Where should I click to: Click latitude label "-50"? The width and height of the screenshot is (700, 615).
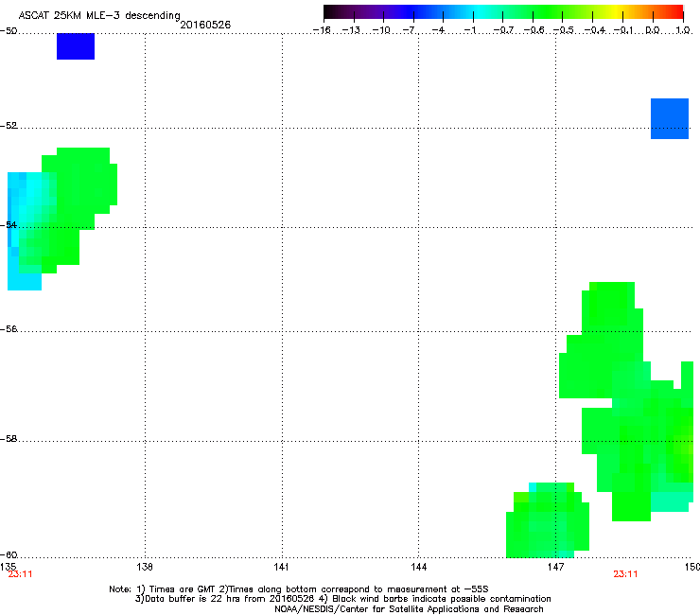point(9,31)
